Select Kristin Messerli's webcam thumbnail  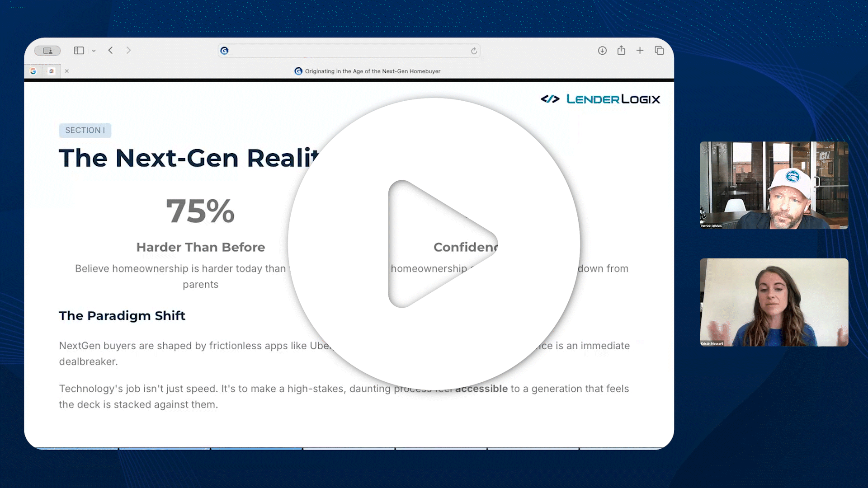774,302
